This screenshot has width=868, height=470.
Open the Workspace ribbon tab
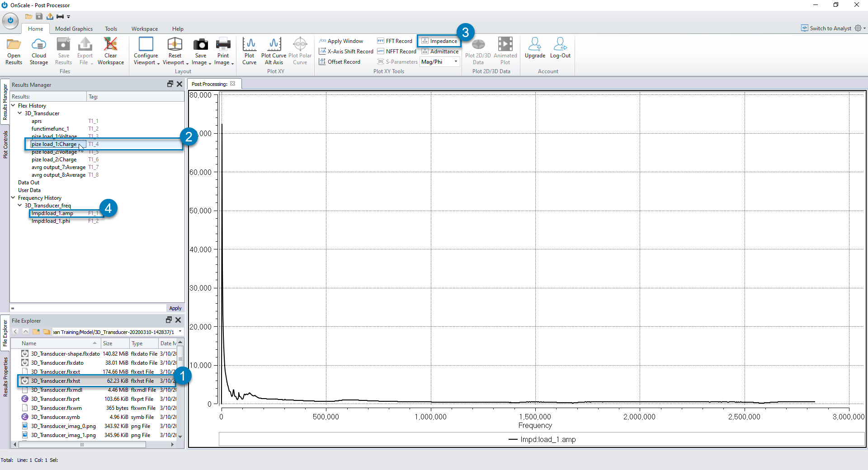(x=145, y=28)
